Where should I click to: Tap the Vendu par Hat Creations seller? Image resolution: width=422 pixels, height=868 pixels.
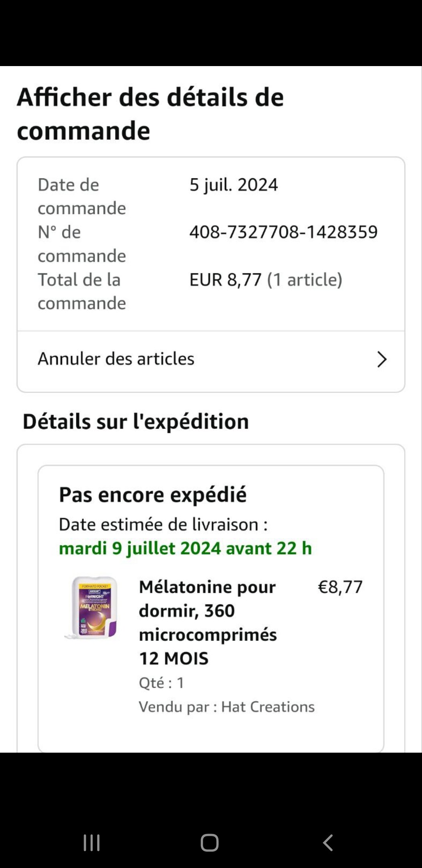[227, 707]
